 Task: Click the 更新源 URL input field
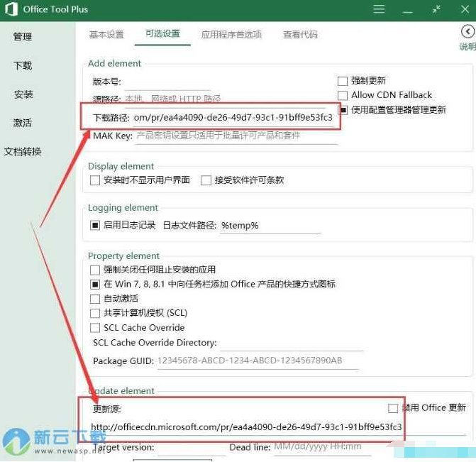pos(278,427)
